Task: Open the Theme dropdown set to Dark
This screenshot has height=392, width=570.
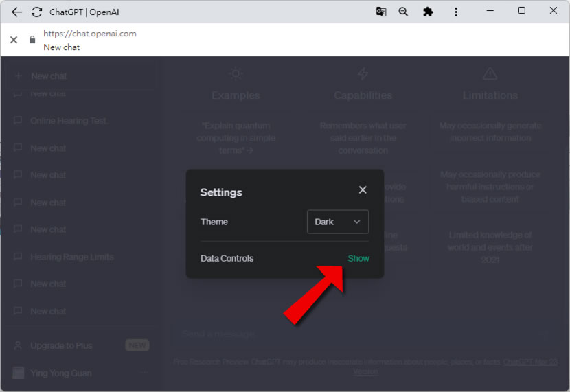Action: click(338, 222)
